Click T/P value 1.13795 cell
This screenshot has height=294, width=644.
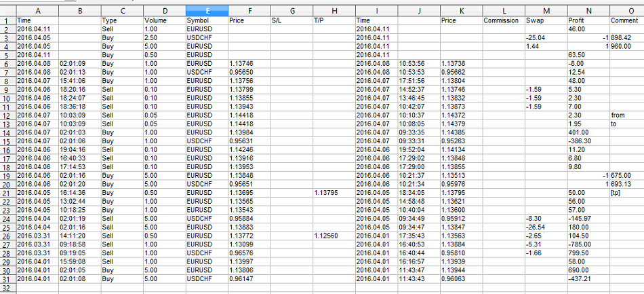pyautogui.click(x=334, y=192)
